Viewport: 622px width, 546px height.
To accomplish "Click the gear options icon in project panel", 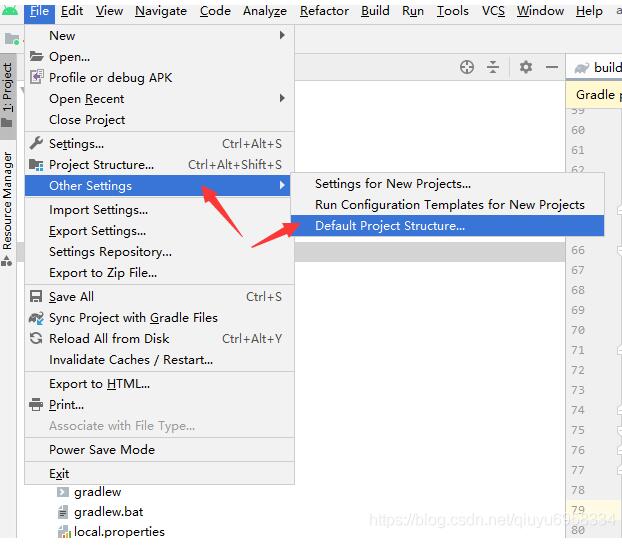I will point(526,67).
